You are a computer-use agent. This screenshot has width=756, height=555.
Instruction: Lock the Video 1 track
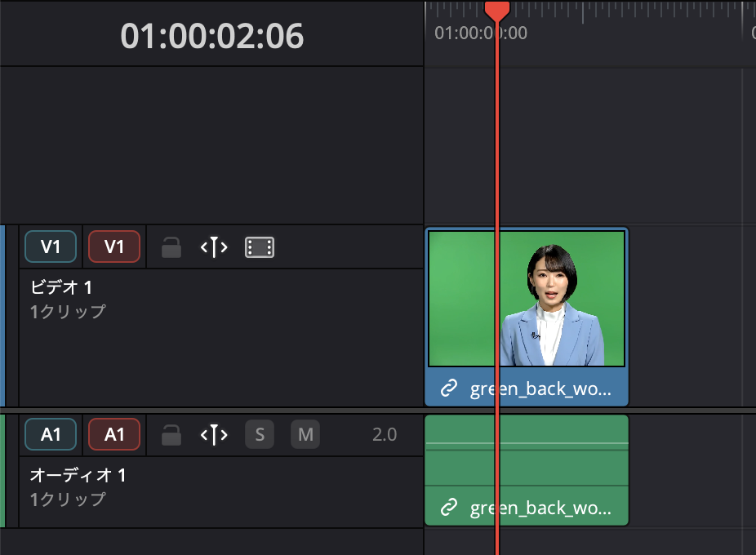[x=171, y=247]
